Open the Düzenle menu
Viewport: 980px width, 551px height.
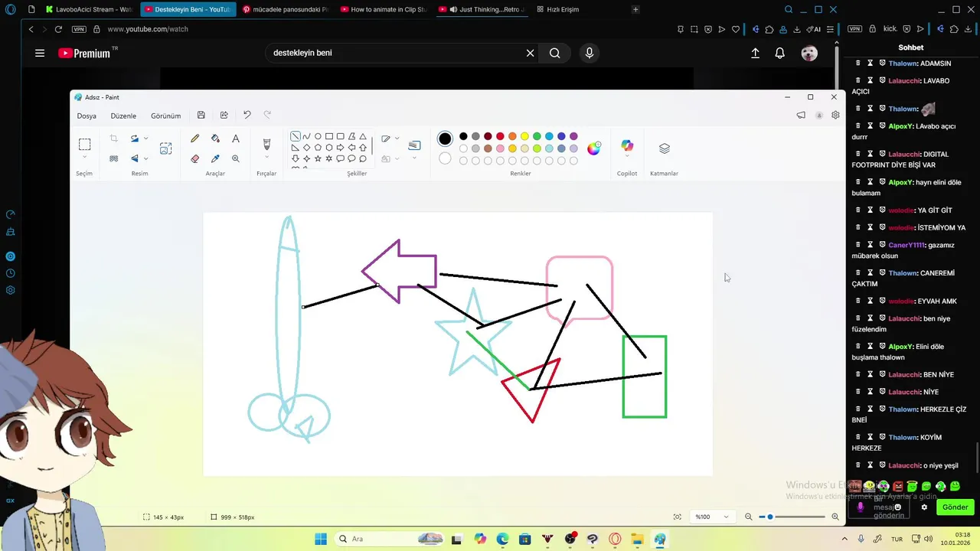(123, 116)
